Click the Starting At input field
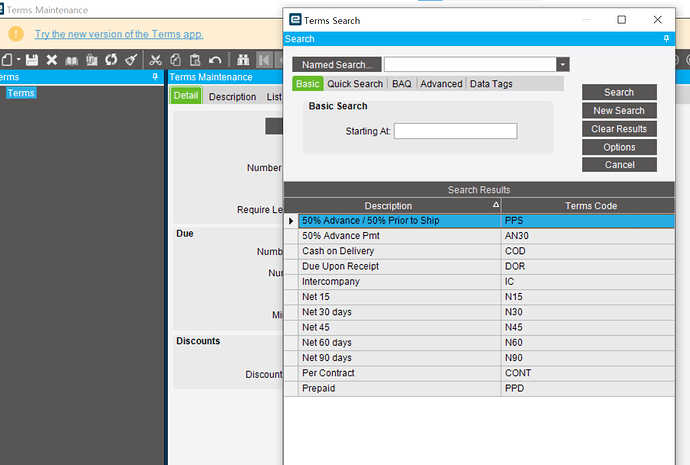Viewport: 690px width, 465px height. tap(455, 131)
